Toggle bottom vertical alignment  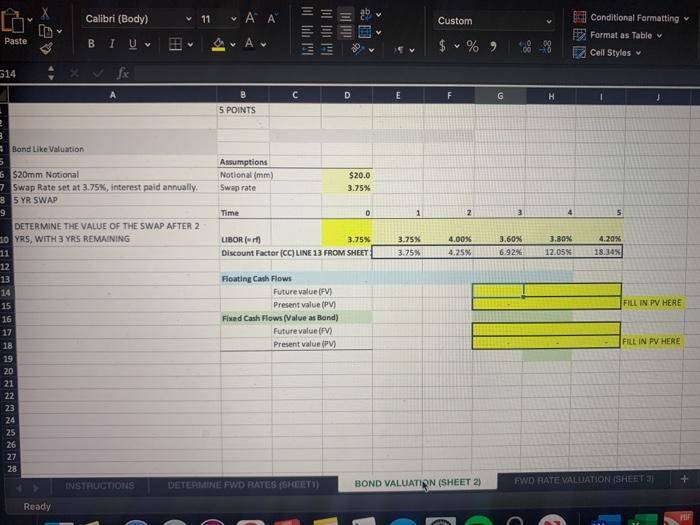coord(346,16)
